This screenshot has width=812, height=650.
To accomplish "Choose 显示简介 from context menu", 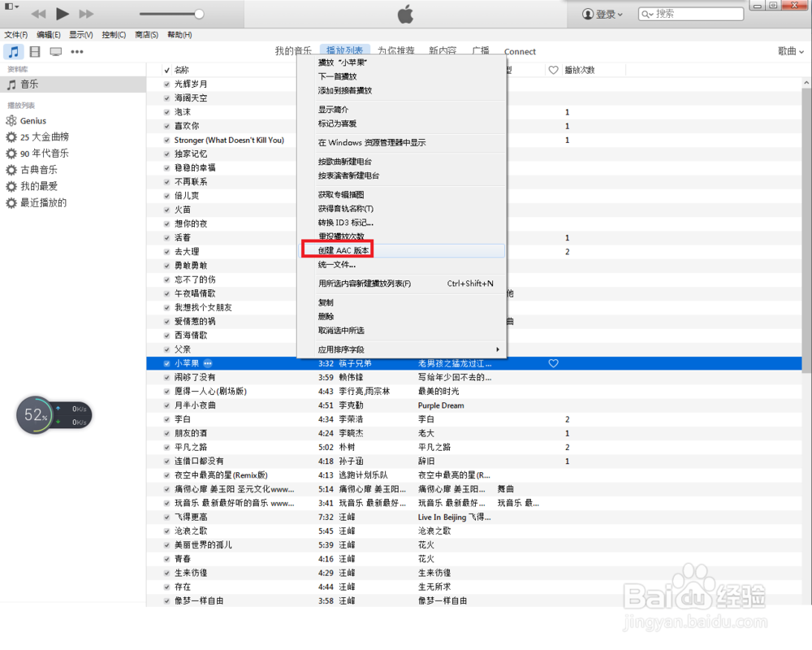I will [x=403, y=110].
